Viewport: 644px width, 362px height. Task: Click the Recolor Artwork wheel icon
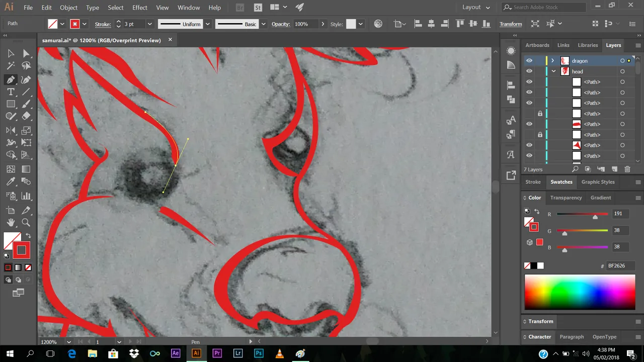378,24
